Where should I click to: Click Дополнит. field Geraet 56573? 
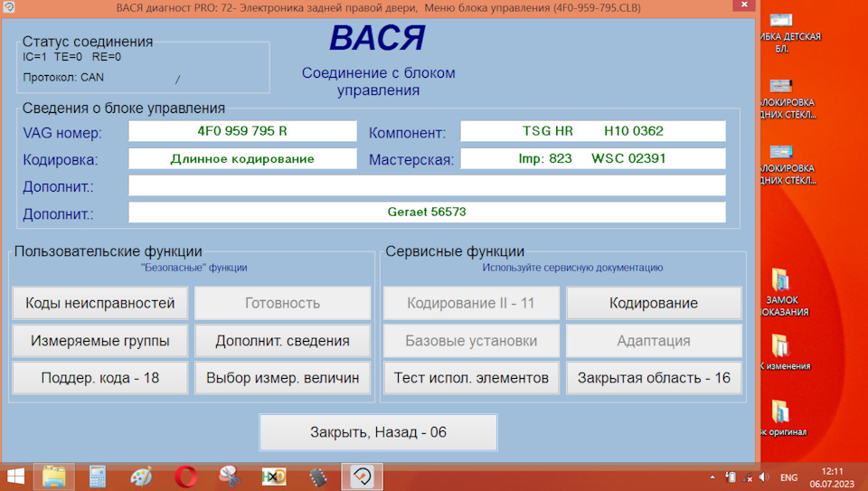point(427,212)
